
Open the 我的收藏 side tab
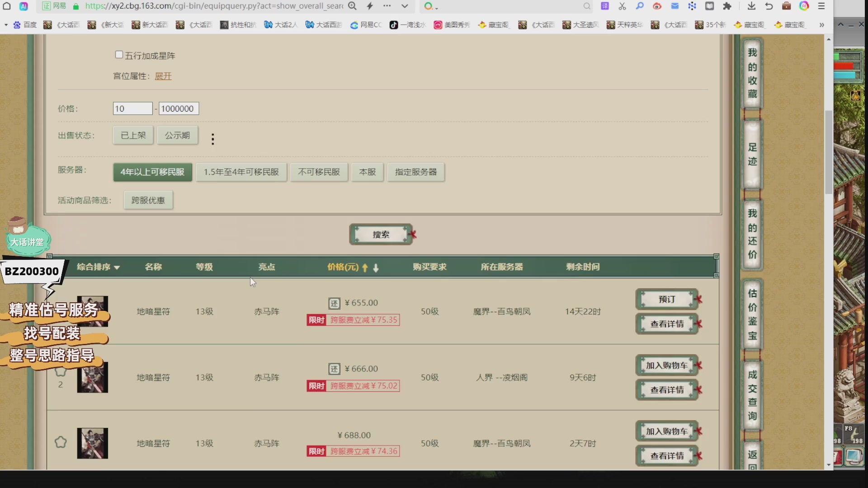pos(752,73)
